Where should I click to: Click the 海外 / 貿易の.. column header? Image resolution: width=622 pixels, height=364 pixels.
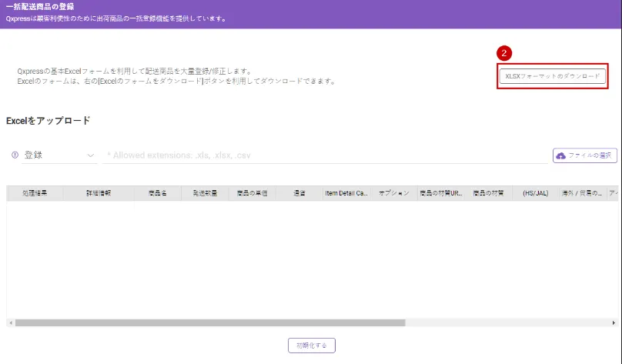click(x=582, y=193)
